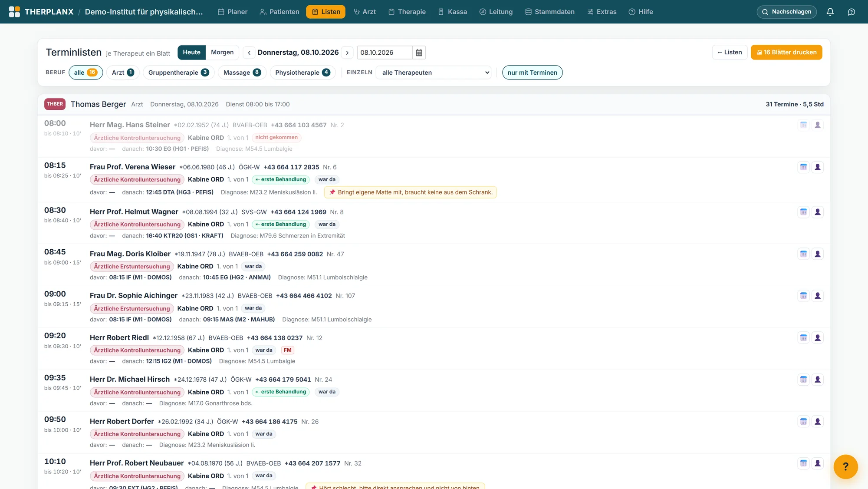Open Nachschlagen search box

pos(786,12)
